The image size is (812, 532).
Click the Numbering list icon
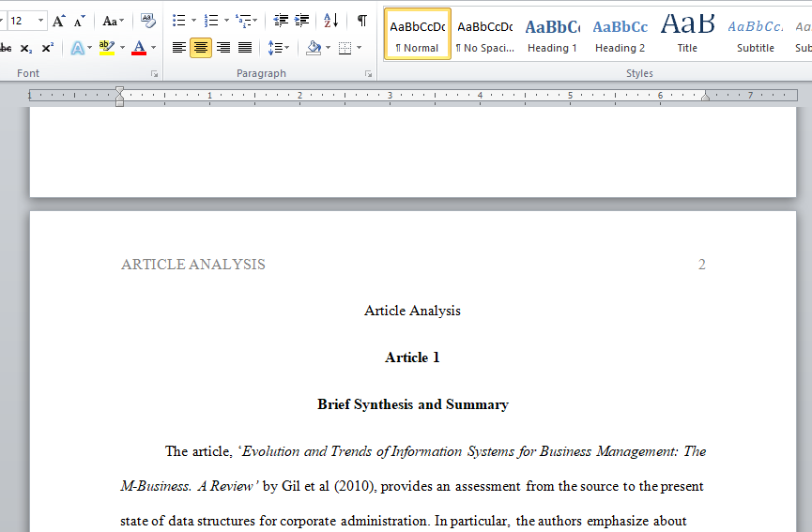pos(211,21)
